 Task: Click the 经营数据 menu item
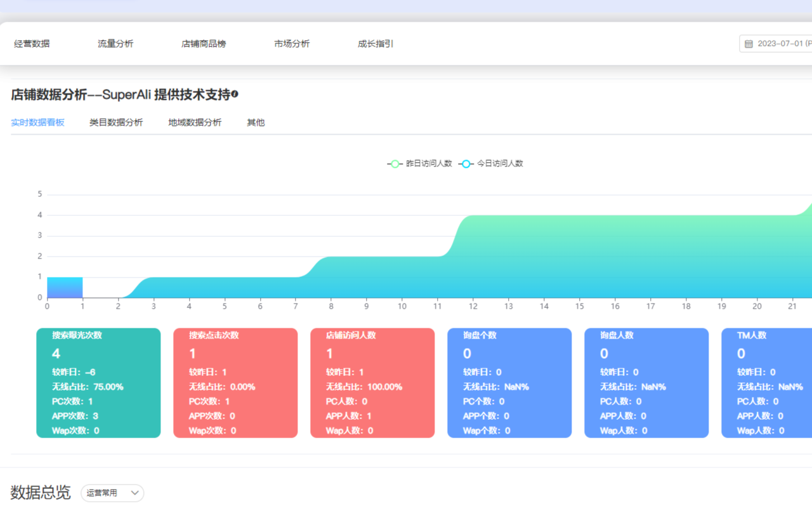coord(32,43)
